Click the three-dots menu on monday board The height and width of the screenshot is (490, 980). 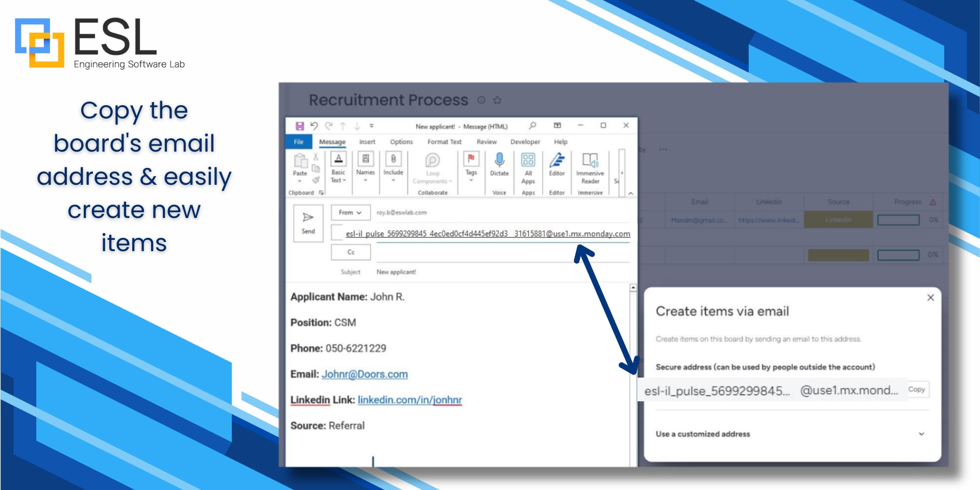pyautogui.click(x=663, y=150)
